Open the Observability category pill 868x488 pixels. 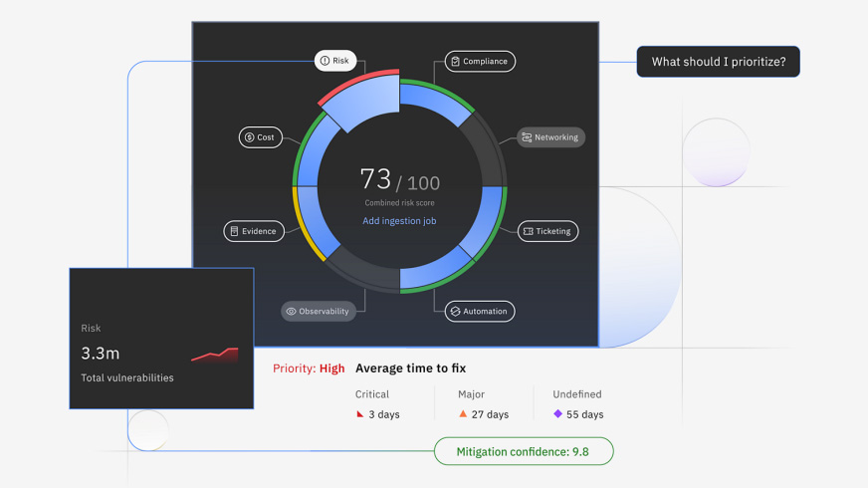[x=319, y=312]
